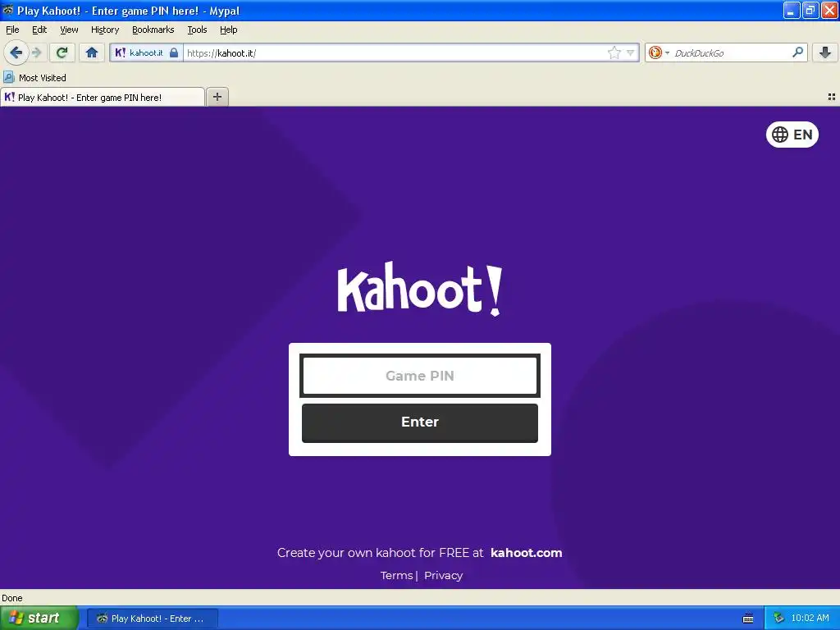This screenshot has height=630, width=840.
Task: Click the Game PIN input field
Action: (419, 376)
